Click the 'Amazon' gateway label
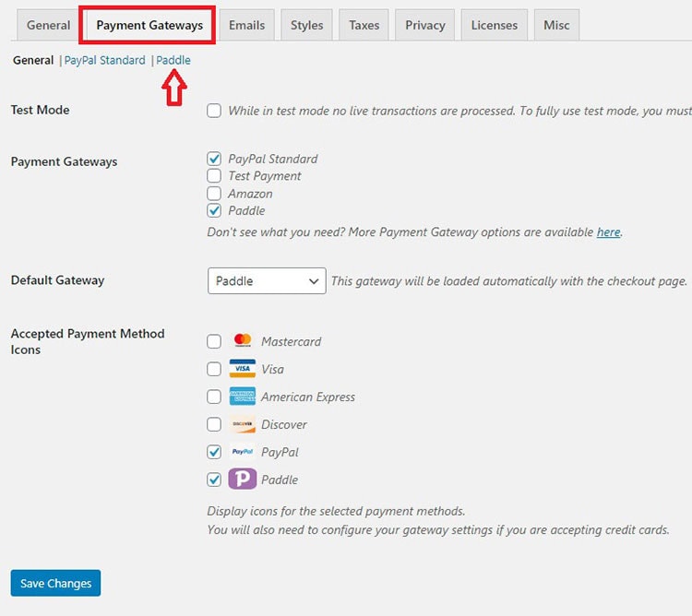 [250, 194]
